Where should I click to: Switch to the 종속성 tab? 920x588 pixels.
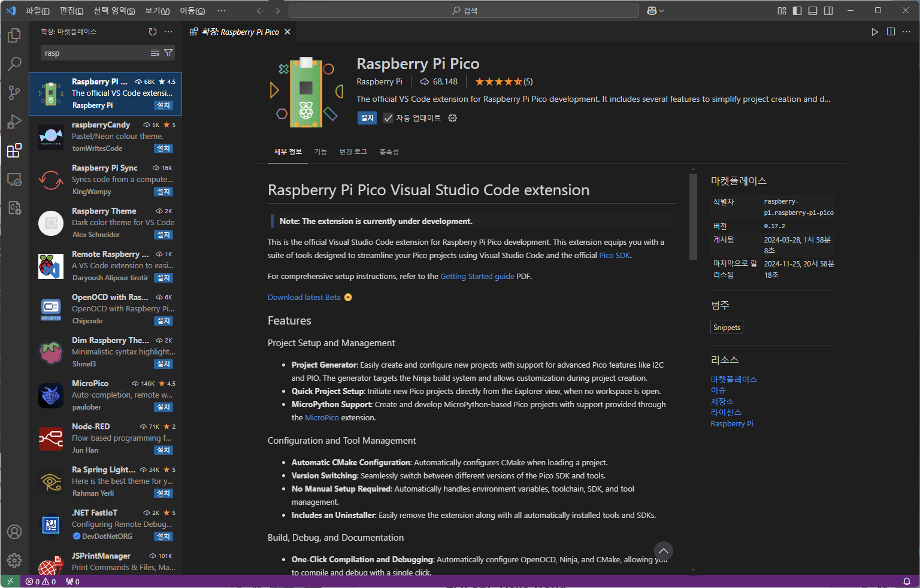(x=389, y=152)
